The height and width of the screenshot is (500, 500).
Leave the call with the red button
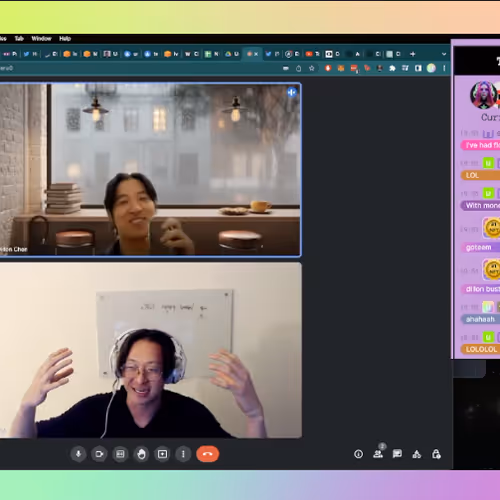pyautogui.click(x=208, y=454)
